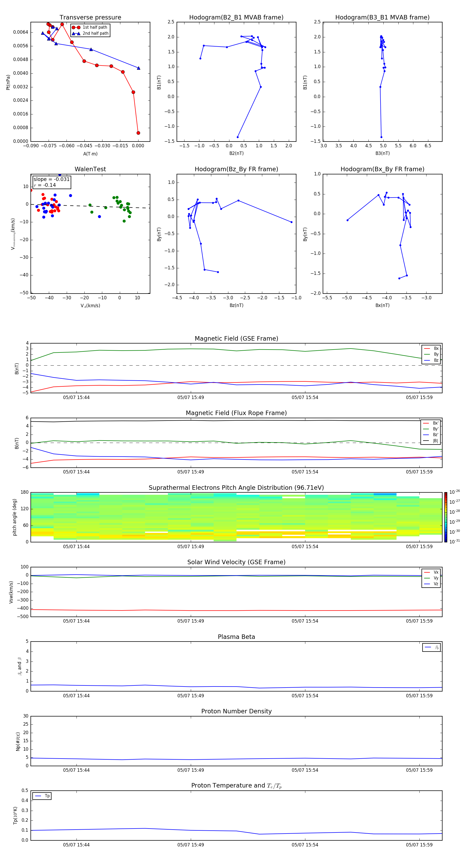Select the 'By' legend entry in GSE panel
473x868 pixels.
tap(431, 354)
